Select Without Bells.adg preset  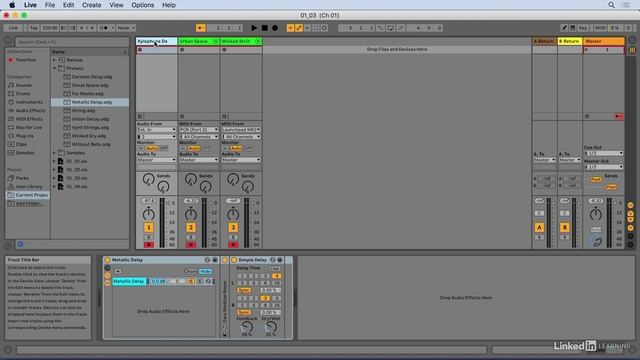point(91,144)
